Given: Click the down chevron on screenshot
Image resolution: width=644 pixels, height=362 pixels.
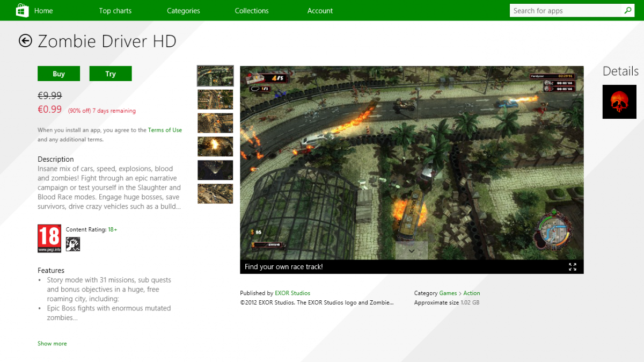Looking at the screenshot, I should click(412, 251).
